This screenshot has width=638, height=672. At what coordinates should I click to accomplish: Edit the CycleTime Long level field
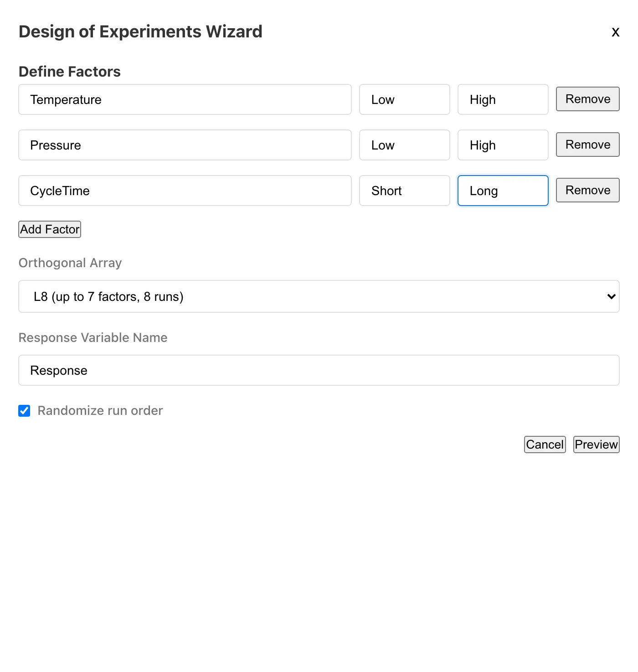[503, 191]
